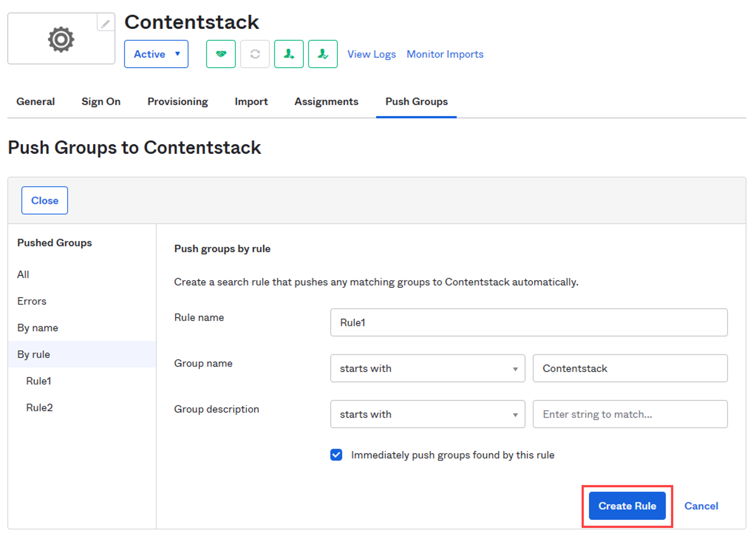The image size is (756, 542).
Task: Click the pencil edit logo icon
Action: point(106,23)
